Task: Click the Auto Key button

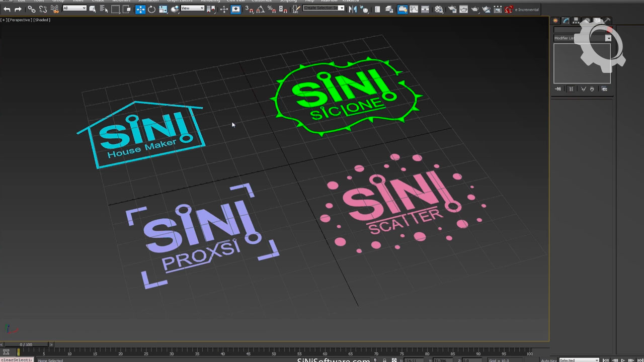Action: coord(548,360)
